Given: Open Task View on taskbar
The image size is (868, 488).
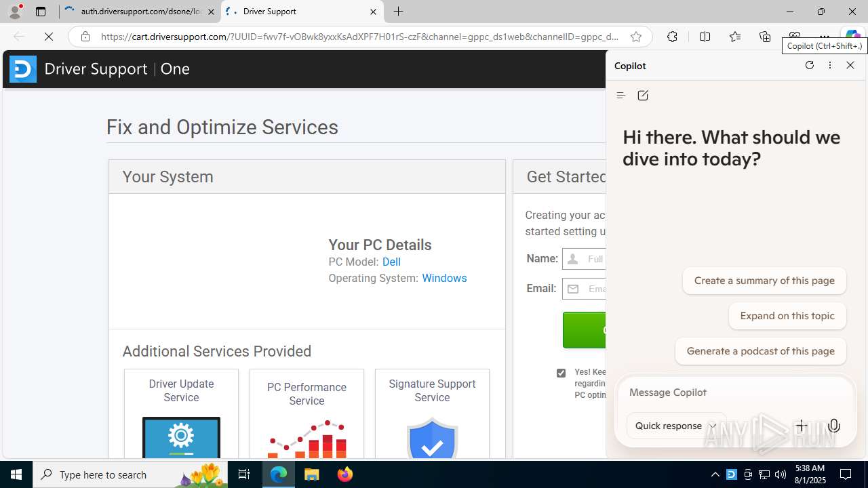Looking at the screenshot, I should pos(244,474).
